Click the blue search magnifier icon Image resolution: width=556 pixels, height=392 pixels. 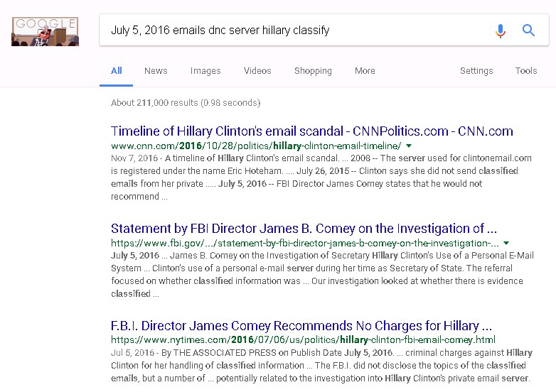point(528,31)
